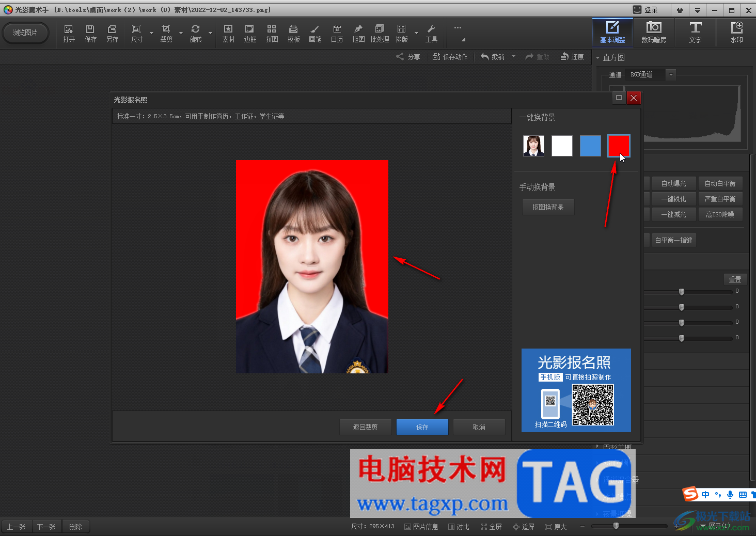Open the 拼图 (Collage) tool
Image resolution: width=756 pixels, height=536 pixels.
272,34
